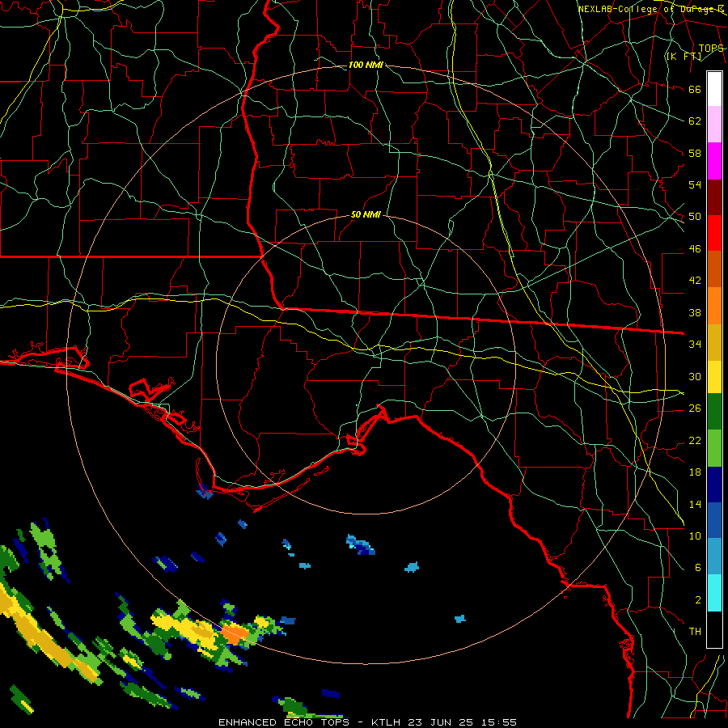Select the gold legend swatch
The height and width of the screenshot is (728, 728).
(714, 342)
